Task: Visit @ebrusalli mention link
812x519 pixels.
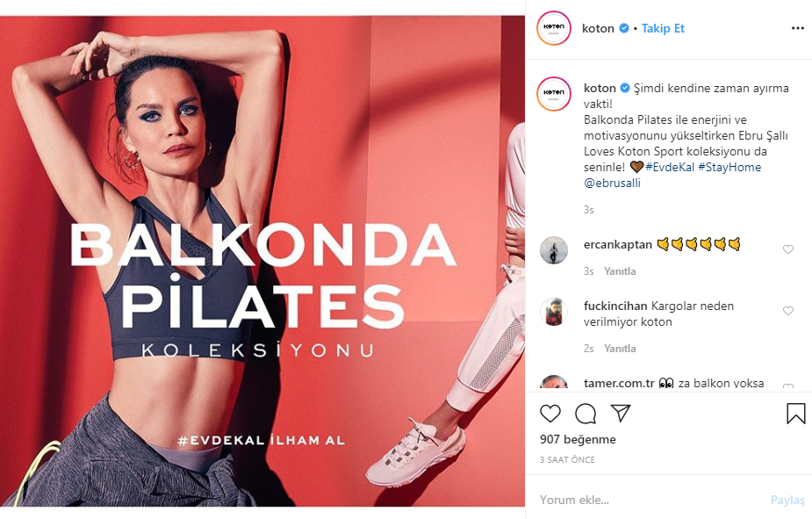Action: pyautogui.click(x=612, y=184)
